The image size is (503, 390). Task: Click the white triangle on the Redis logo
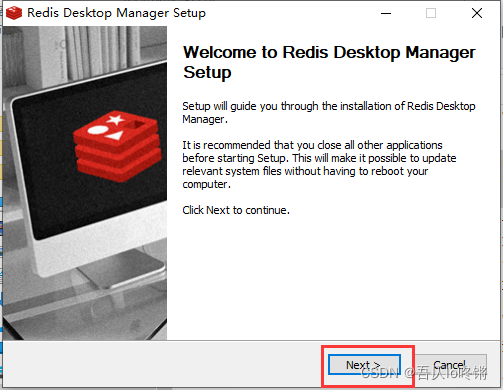click(115, 135)
